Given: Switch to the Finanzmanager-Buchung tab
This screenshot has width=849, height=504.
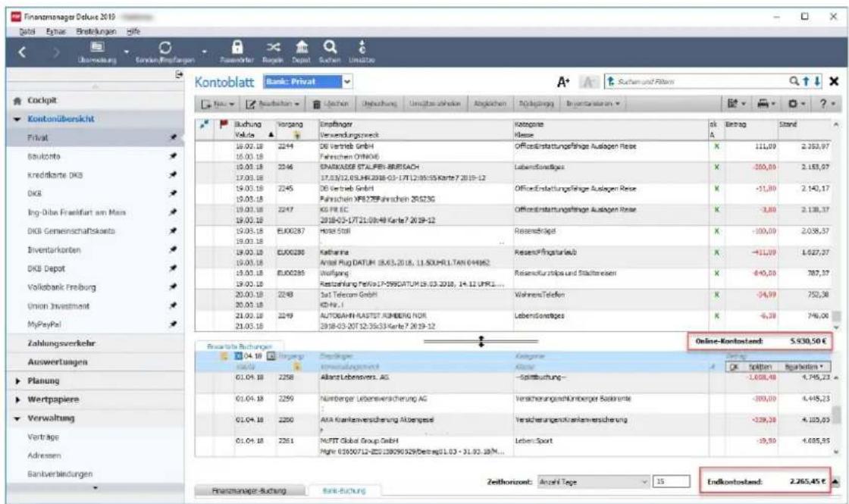Looking at the screenshot, I should [x=249, y=490].
